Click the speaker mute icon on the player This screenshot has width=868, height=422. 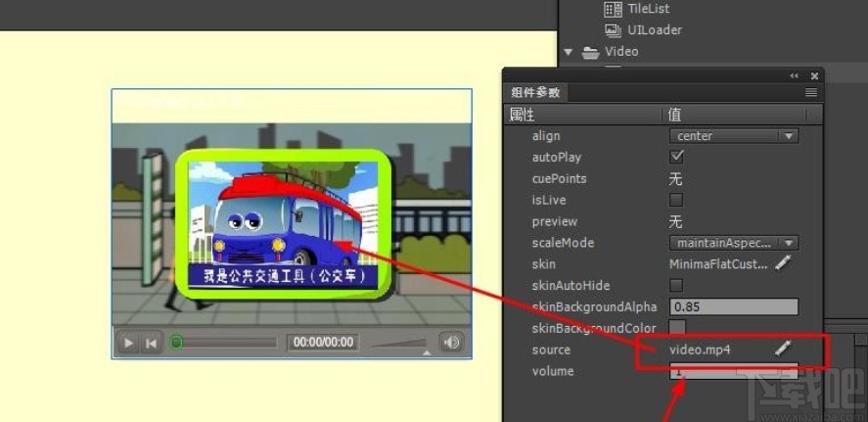451,343
